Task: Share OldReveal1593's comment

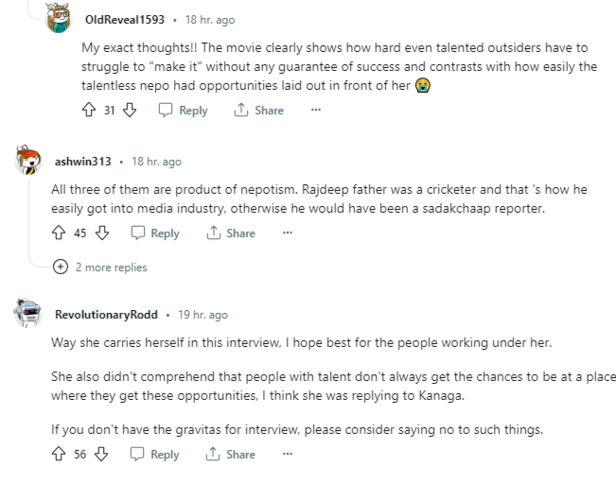Action: [258, 110]
